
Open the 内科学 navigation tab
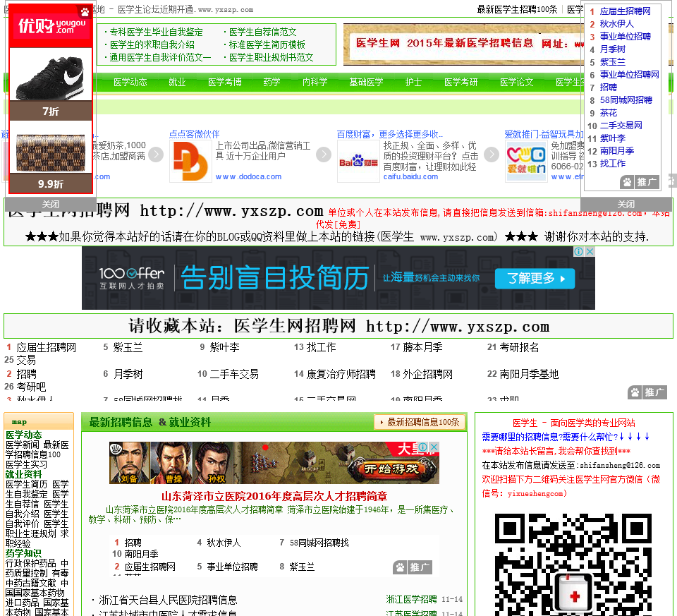pyautogui.click(x=315, y=82)
